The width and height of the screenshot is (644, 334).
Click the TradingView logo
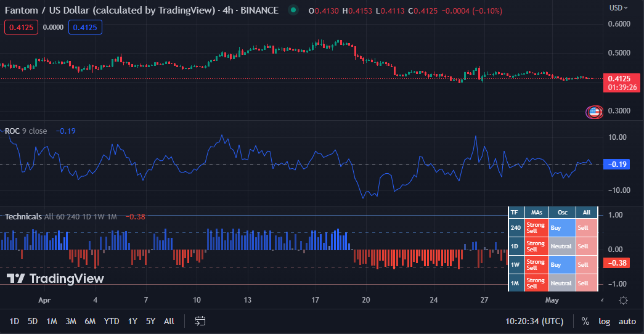coord(55,279)
